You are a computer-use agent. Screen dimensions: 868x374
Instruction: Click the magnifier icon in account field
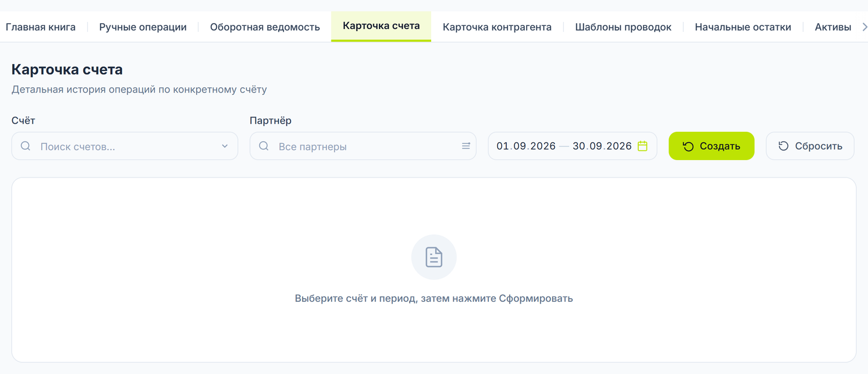point(25,146)
